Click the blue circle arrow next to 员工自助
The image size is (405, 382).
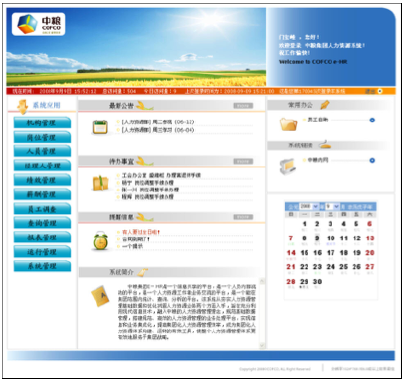(x=372, y=120)
